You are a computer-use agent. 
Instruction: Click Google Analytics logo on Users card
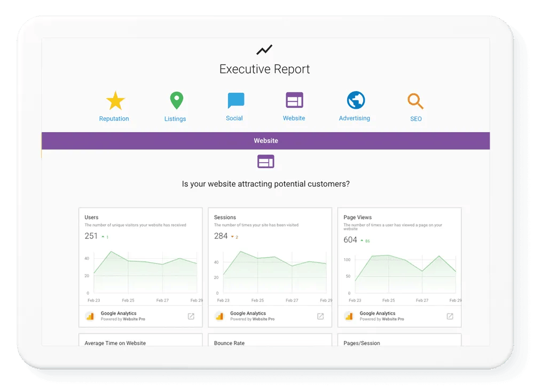pos(90,316)
